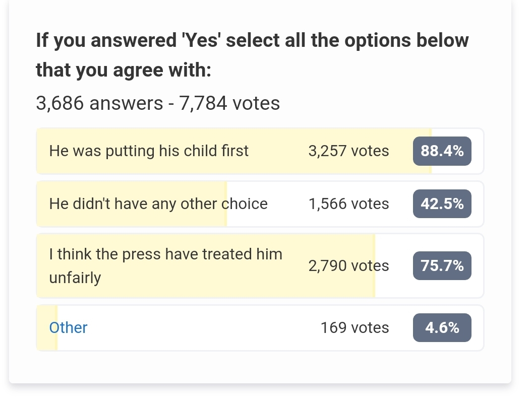Click the yellow bar in the Other row

(47, 328)
